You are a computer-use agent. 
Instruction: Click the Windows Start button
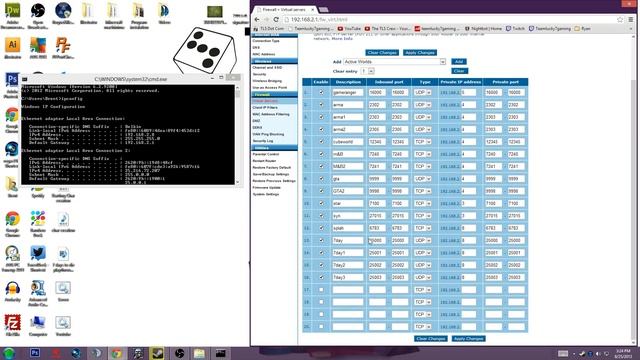pos(9,353)
